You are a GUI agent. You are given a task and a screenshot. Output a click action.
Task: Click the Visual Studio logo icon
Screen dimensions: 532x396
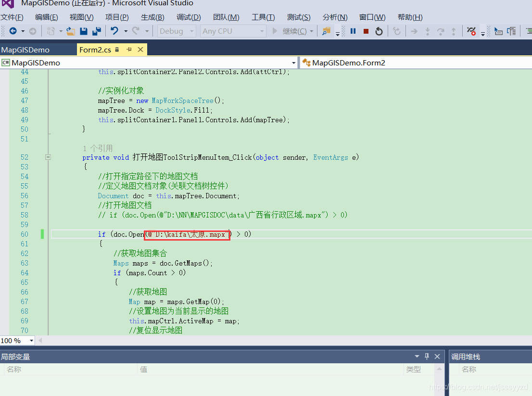(8, 4)
